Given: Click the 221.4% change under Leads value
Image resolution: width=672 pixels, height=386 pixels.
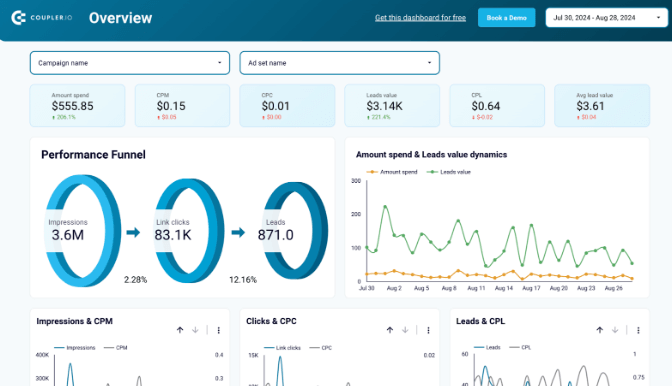Looking at the screenshot, I should click(381, 117).
